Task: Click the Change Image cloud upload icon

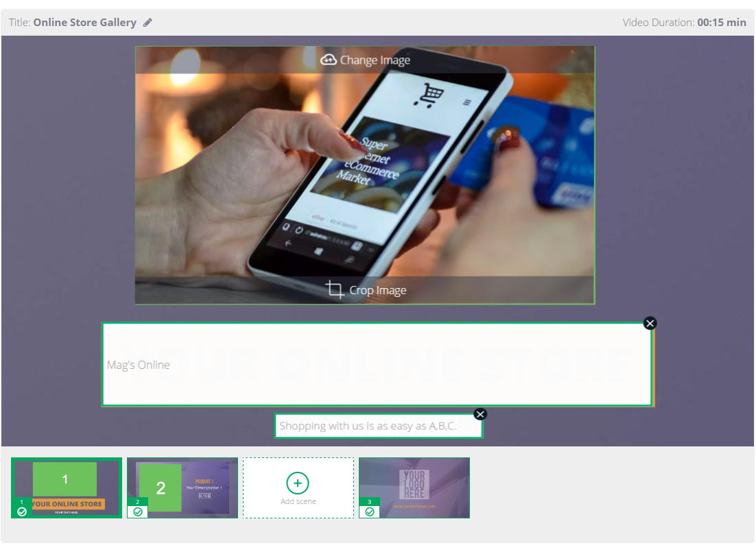Action: pyautogui.click(x=329, y=60)
